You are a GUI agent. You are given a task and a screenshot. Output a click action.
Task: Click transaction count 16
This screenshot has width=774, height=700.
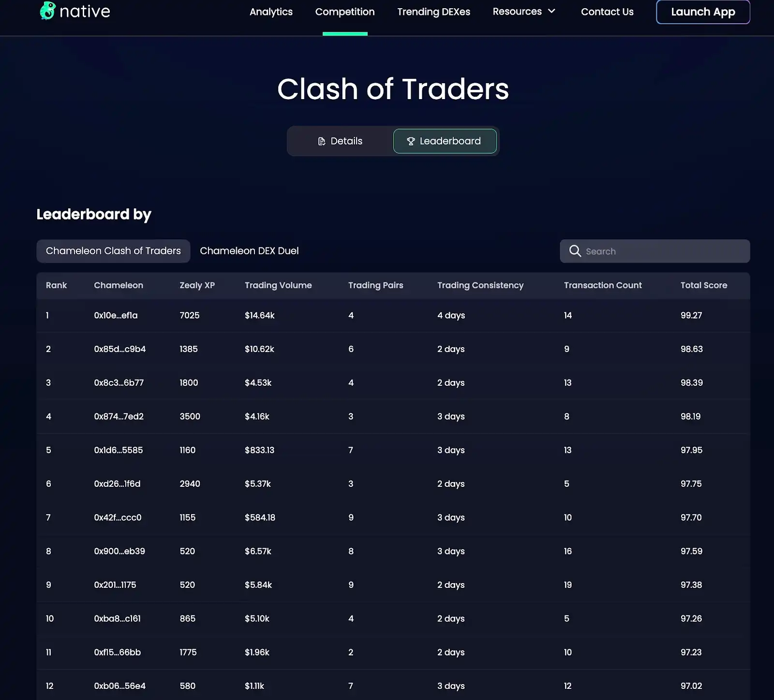click(568, 551)
